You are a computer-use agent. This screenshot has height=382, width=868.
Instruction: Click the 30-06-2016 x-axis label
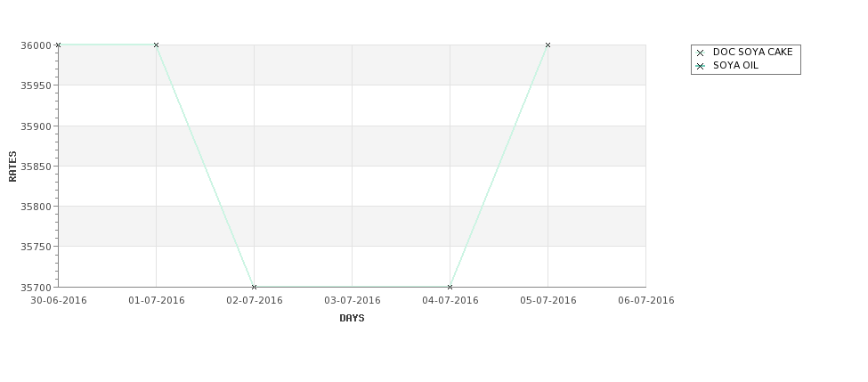58,300
